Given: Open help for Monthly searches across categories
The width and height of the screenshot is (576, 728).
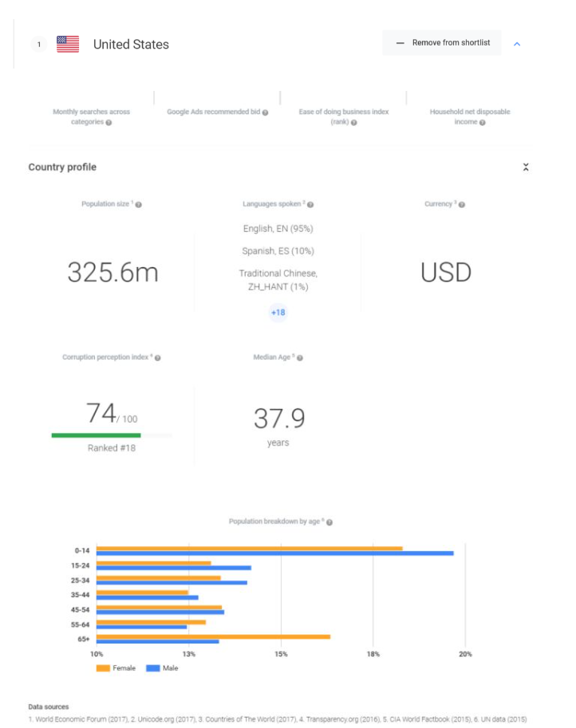Looking at the screenshot, I should click(x=108, y=123).
